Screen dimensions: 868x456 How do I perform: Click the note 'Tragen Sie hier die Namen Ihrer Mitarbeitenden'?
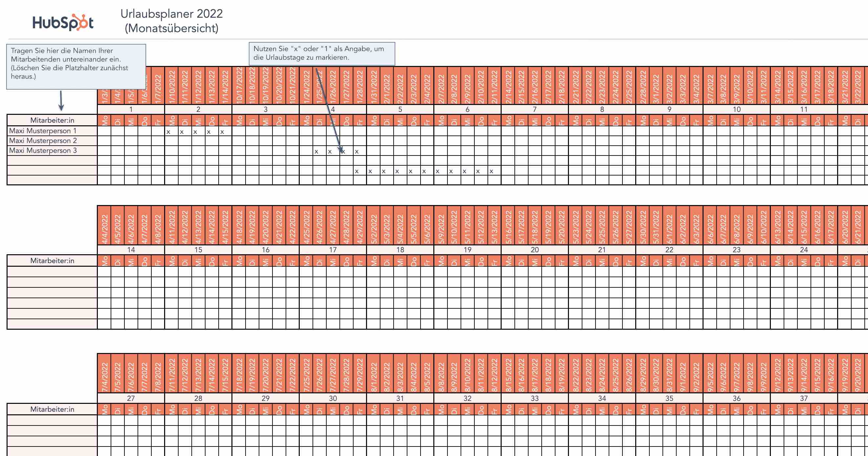point(76,66)
